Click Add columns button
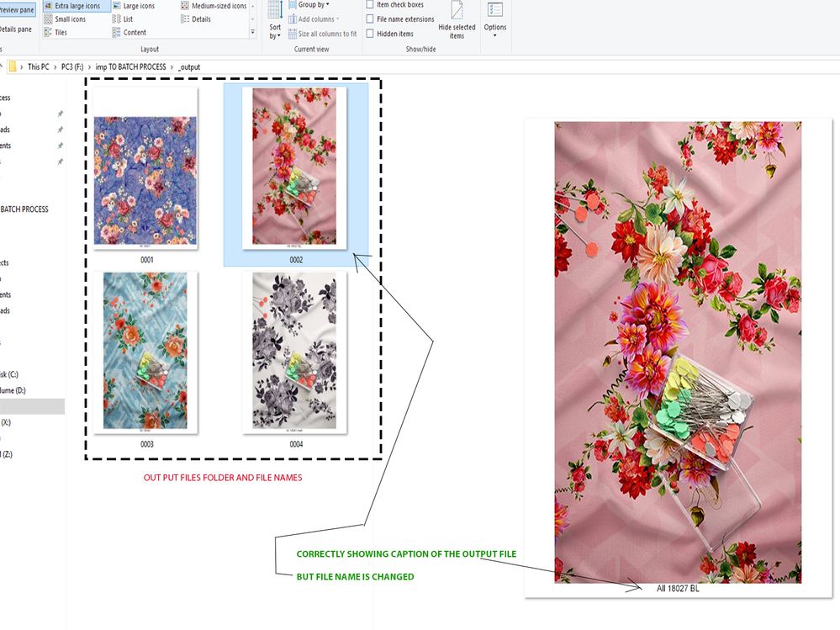This screenshot has width=840, height=630. tap(314, 19)
